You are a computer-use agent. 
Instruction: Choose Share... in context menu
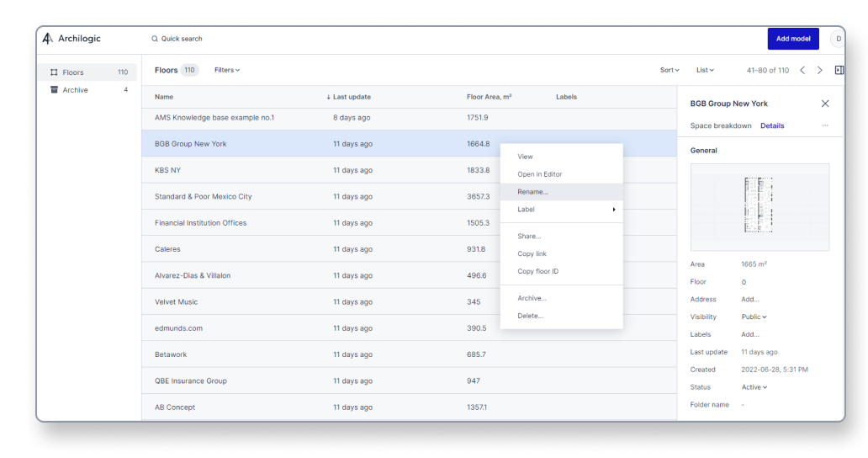[561, 236]
